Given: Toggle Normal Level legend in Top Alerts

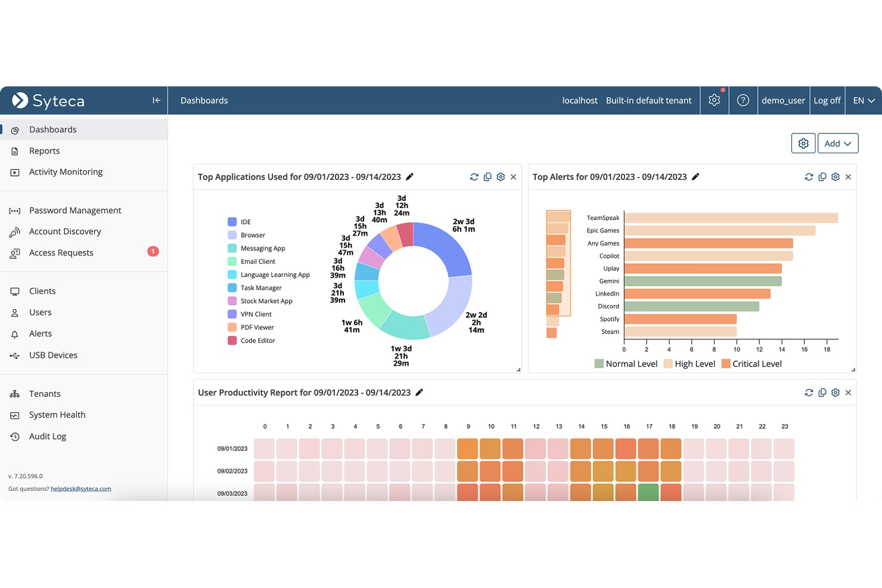Looking at the screenshot, I should click(x=626, y=363).
